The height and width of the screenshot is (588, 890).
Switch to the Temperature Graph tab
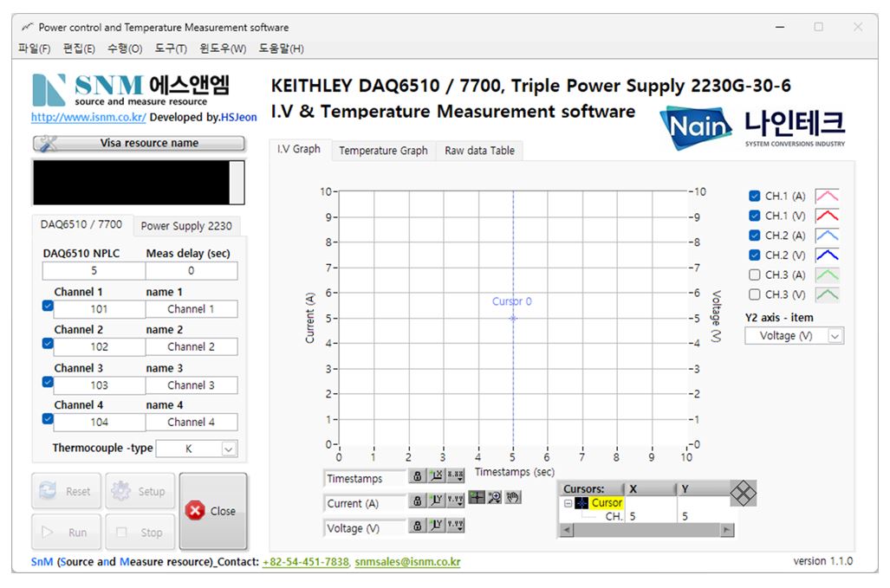click(383, 151)
